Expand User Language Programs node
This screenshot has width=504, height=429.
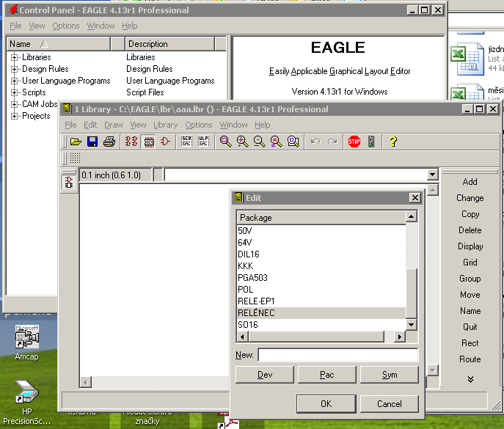[14, 81]
